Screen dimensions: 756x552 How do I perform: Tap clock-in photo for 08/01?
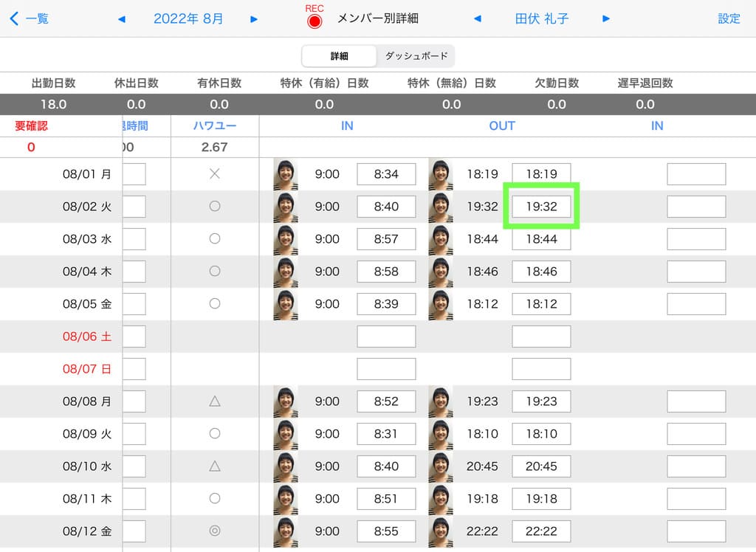pyautogui.click(x=286, y=174)
